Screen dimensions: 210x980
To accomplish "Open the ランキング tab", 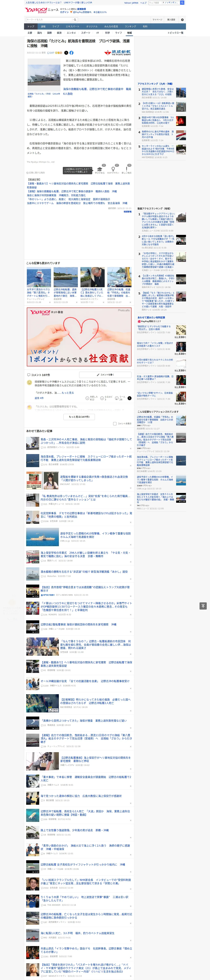I will 130,27.
